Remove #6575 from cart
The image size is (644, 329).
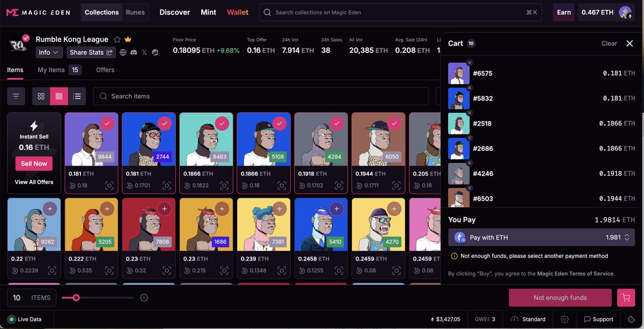(470, 63)
